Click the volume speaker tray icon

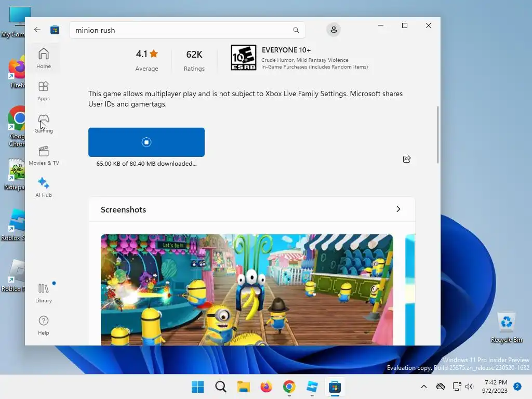point(469,387)
